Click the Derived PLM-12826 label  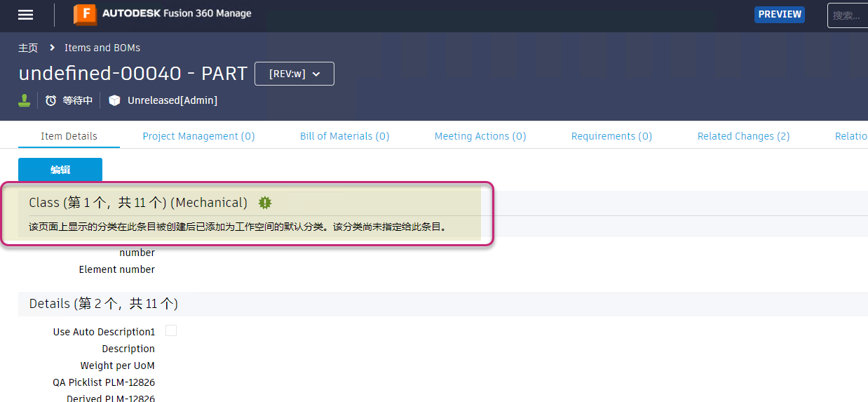pos(111,398)
